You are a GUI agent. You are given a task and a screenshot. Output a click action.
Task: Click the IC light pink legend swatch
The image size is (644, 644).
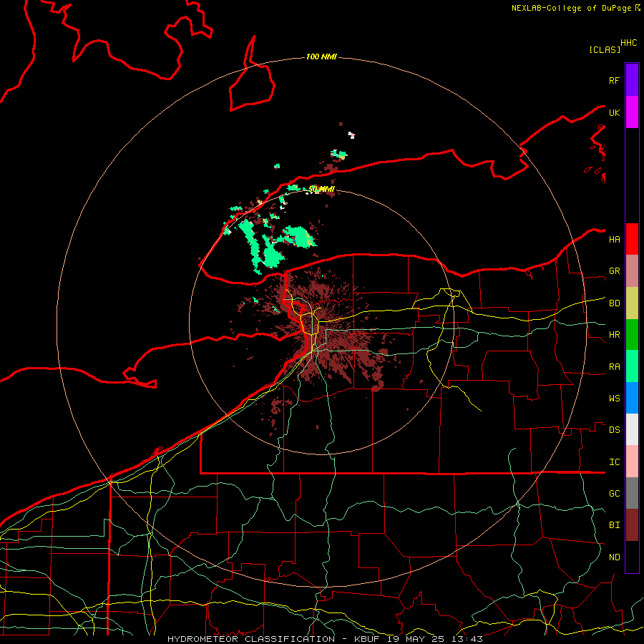pos(632,462)
